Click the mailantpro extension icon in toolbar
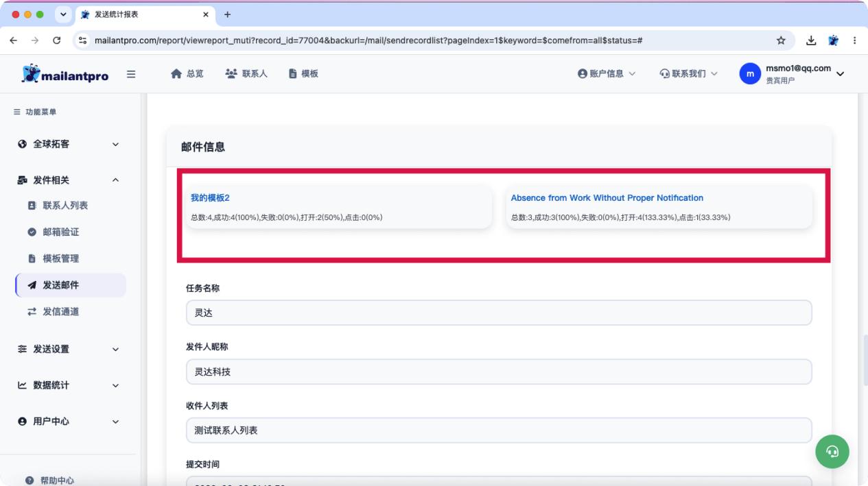 tap(833, 40)
